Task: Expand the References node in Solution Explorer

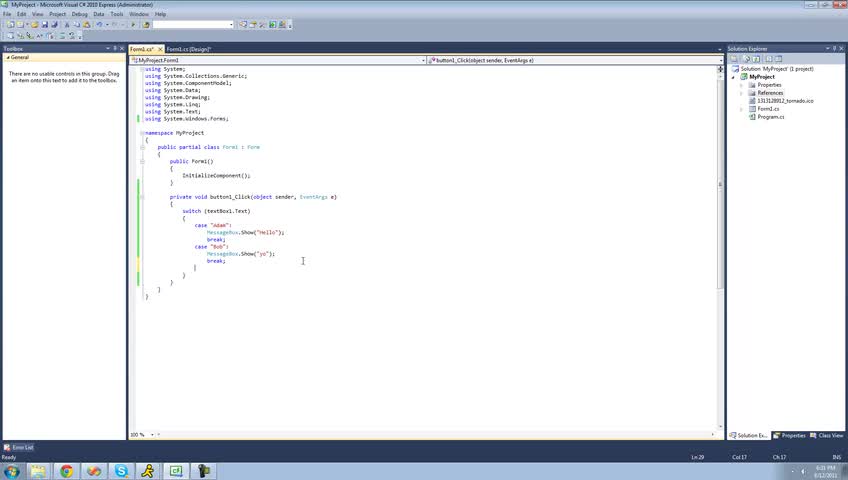Action: click(x=741, y=93)
